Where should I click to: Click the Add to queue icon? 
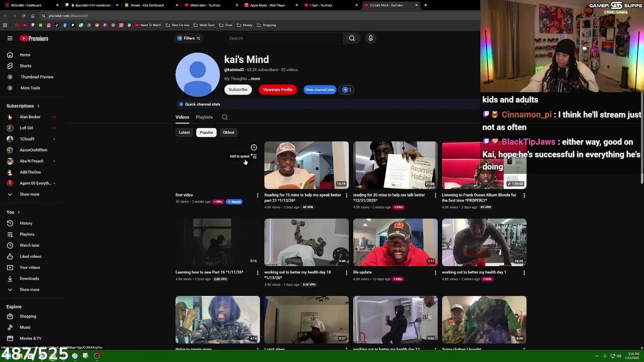(x=254, y=156)
